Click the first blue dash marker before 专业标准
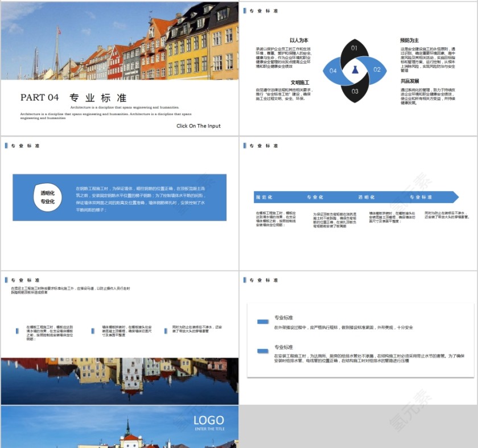Screen dimensions: 478x448 click(x=262, y=322)
